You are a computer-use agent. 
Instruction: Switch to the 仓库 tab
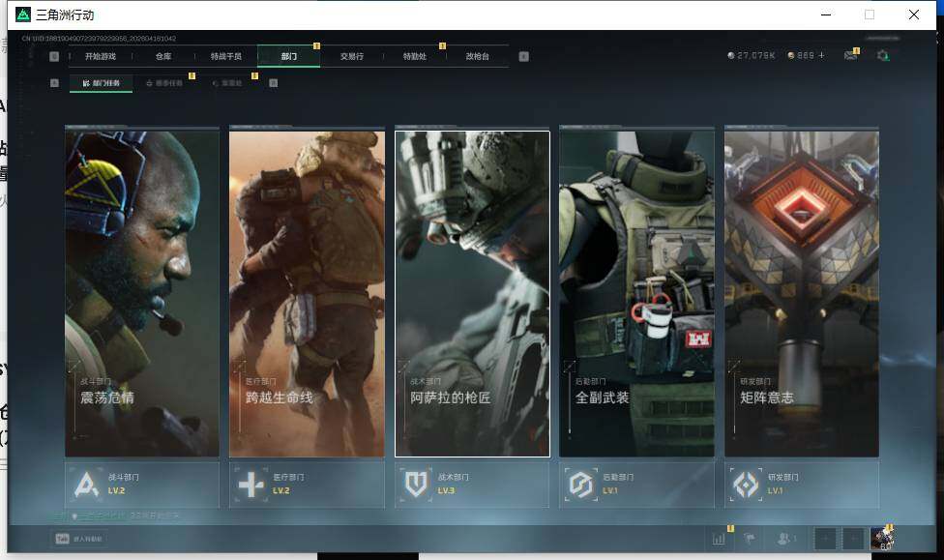[163, 57]
